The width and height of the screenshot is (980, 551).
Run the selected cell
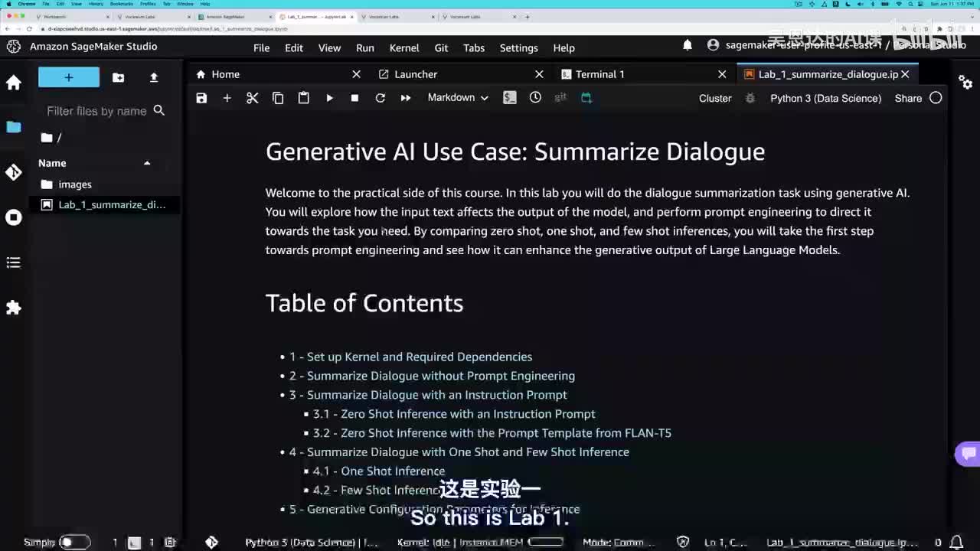(329, 98)
